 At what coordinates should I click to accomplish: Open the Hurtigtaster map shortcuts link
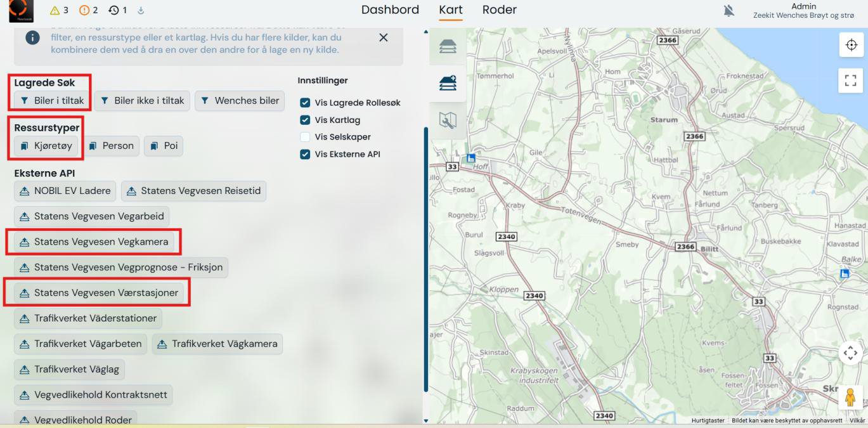[x=708, y=420]
